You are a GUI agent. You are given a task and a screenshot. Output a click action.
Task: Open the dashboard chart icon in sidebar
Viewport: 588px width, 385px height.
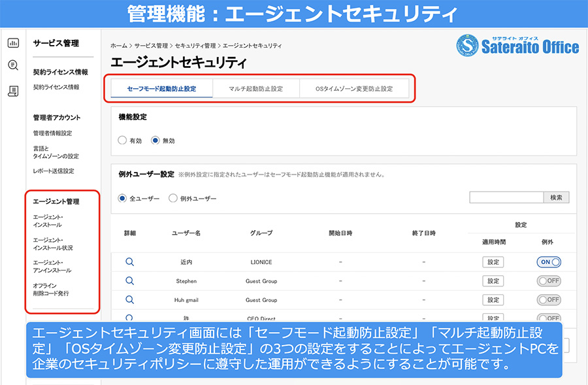(13, 42)
